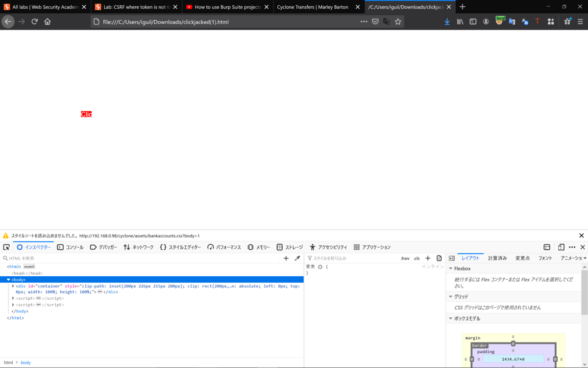Open a new browser tab
588x368 pixels.
coord(463,7)
